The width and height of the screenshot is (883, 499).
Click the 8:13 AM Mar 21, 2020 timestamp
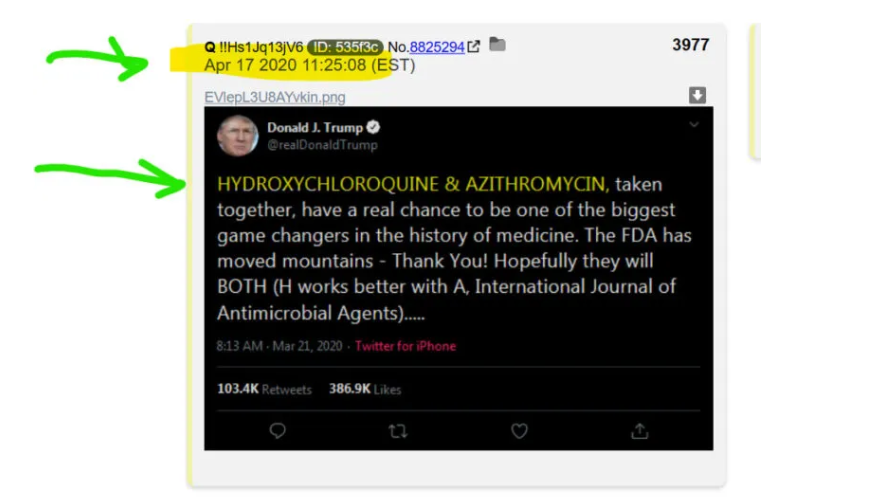(279, 346)
